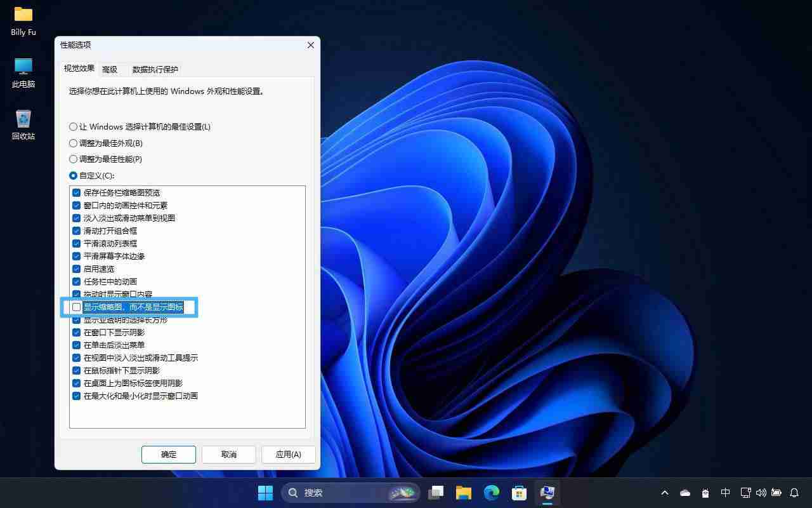Switch to the 高级 tab
This screenshot has height=508, width=812.
[x=109, y=69]
